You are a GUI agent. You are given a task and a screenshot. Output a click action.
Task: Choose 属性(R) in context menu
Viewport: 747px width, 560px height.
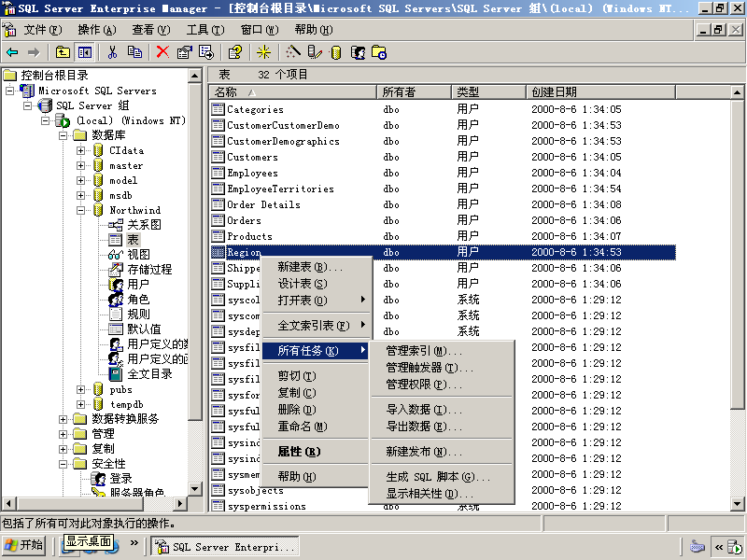(316, 452)
